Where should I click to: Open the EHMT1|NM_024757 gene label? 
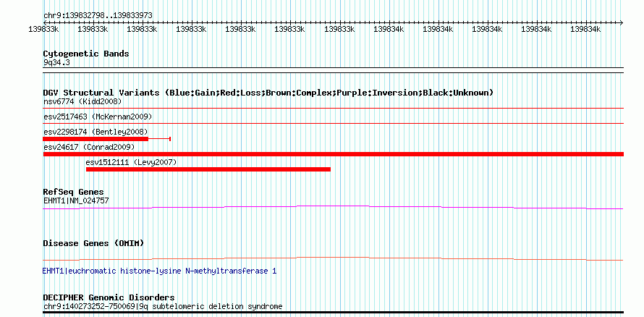pos(76,200)
